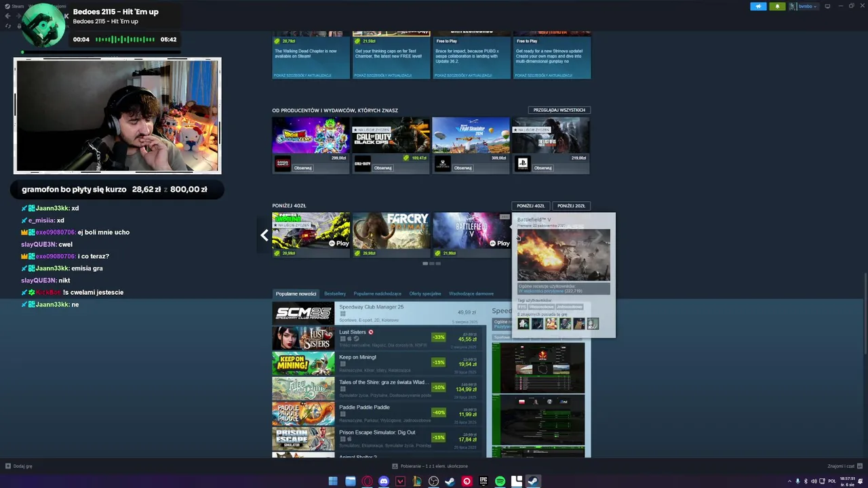Switch to Popularne nowości tab
Viewport: 868px width, 488px height.
point(296,293)
